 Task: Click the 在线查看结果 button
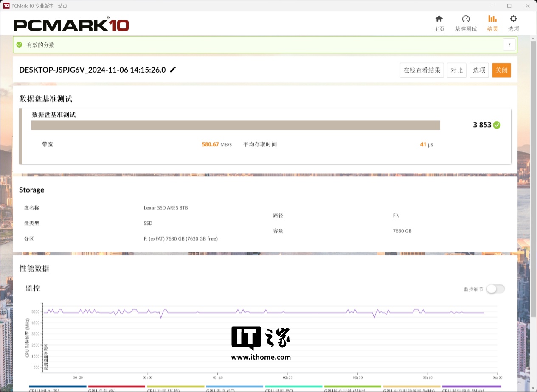point(422,70)
